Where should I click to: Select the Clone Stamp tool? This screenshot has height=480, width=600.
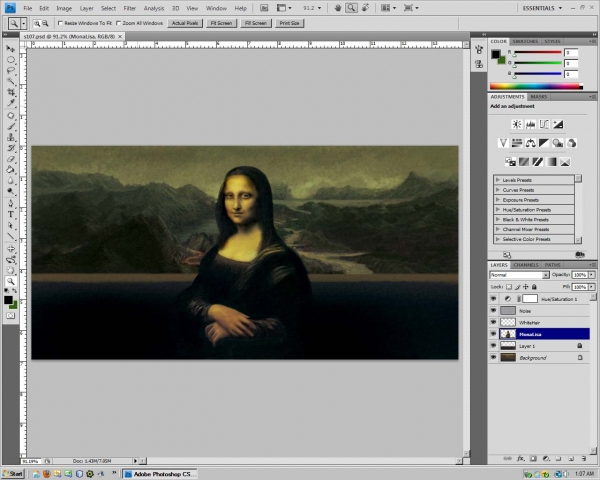tap(10, 137)
